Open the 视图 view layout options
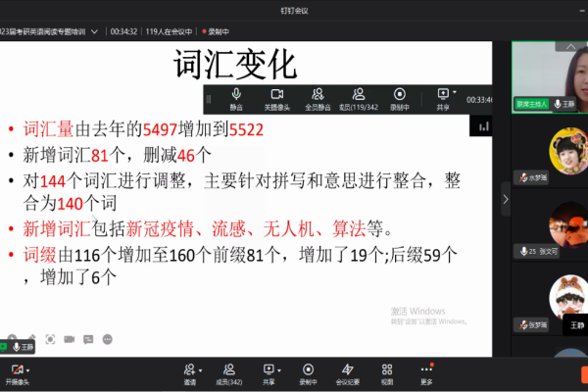The image size is (588, 392). (x=387, y=369)
